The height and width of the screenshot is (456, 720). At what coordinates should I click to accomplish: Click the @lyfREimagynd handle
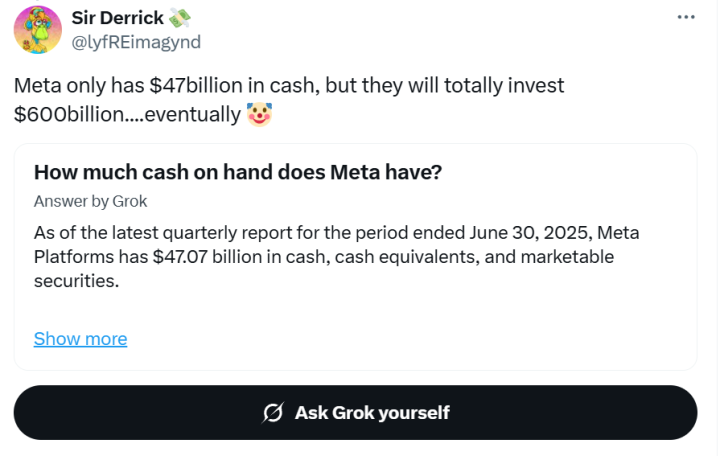136,41
